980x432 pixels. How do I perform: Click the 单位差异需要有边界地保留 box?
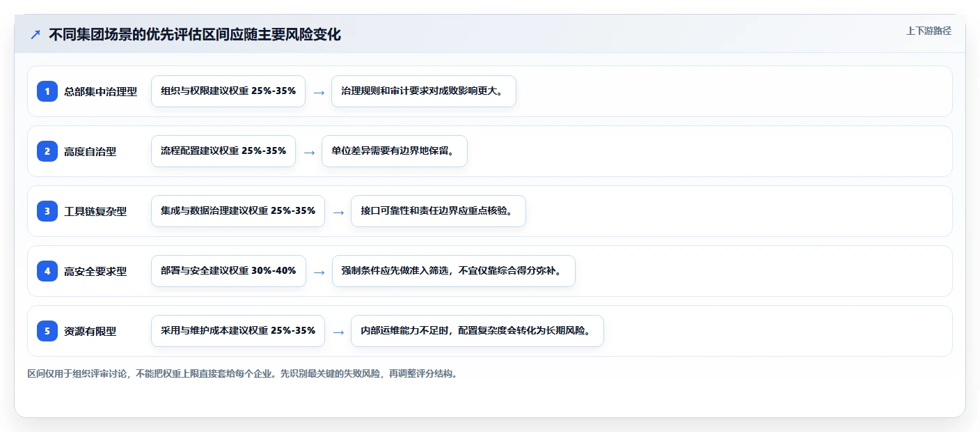click(395, 151)
